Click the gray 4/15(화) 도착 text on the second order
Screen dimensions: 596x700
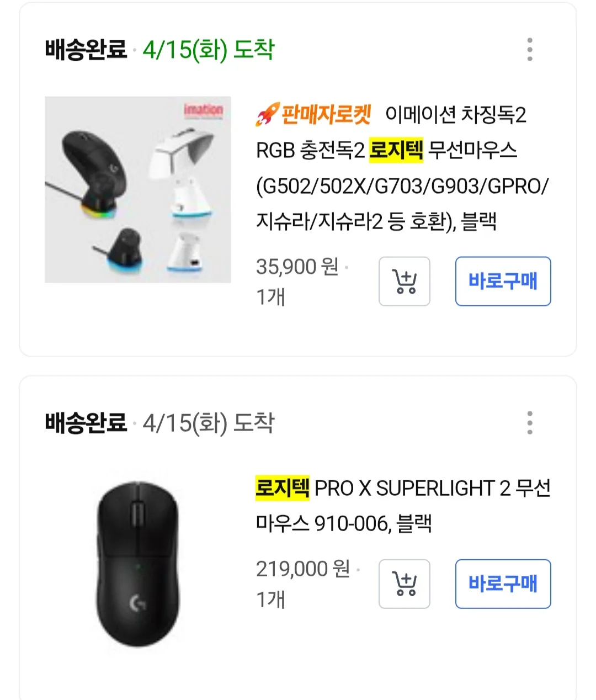coord(208,423)
